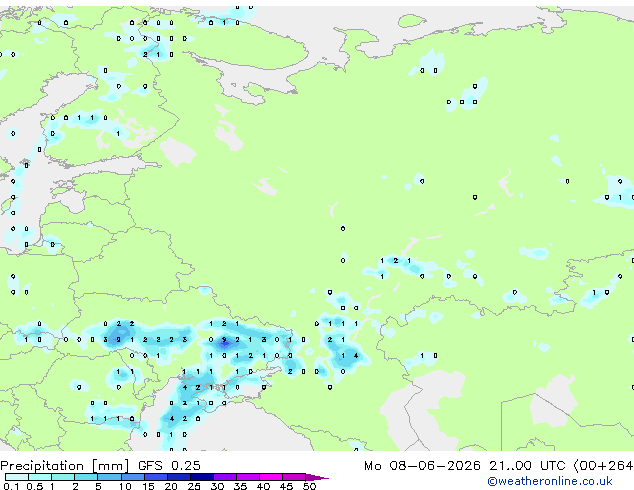Image resolution: width=634 pixels, height=490 pixels.
Task: Select the legend swatch between 15 and 20
Action: coord(155,477)
